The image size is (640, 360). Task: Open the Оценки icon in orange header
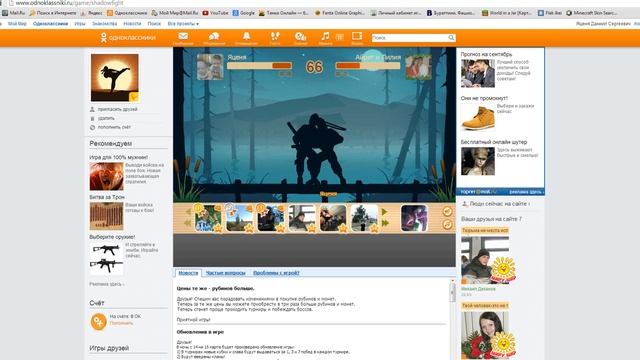(x=300, y=37)
